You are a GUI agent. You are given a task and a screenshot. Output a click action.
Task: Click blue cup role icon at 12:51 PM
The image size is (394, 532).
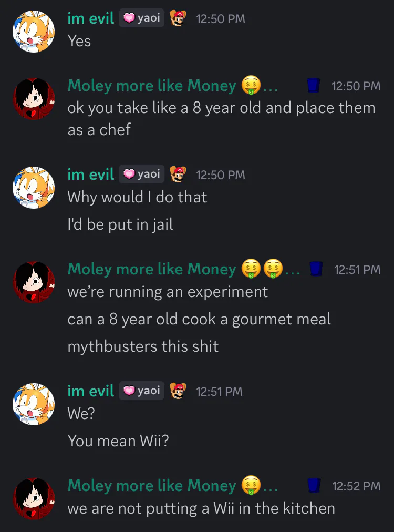[316, 269]
